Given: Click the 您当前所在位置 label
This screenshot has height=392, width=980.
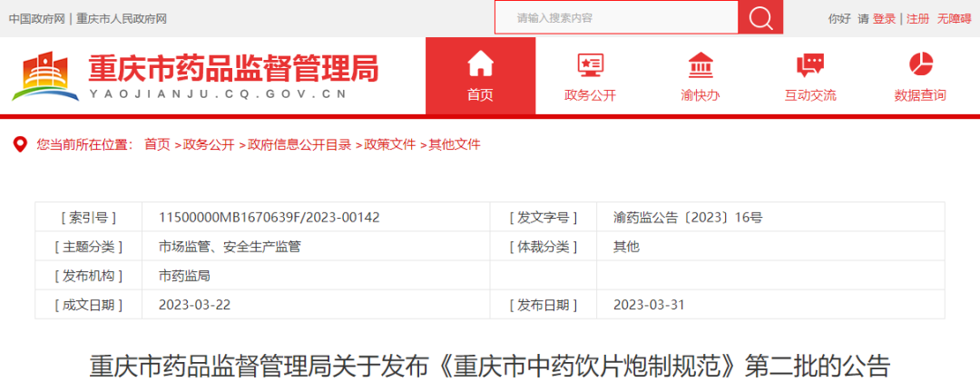Looking at the screenshot, I should click(85, 144).
